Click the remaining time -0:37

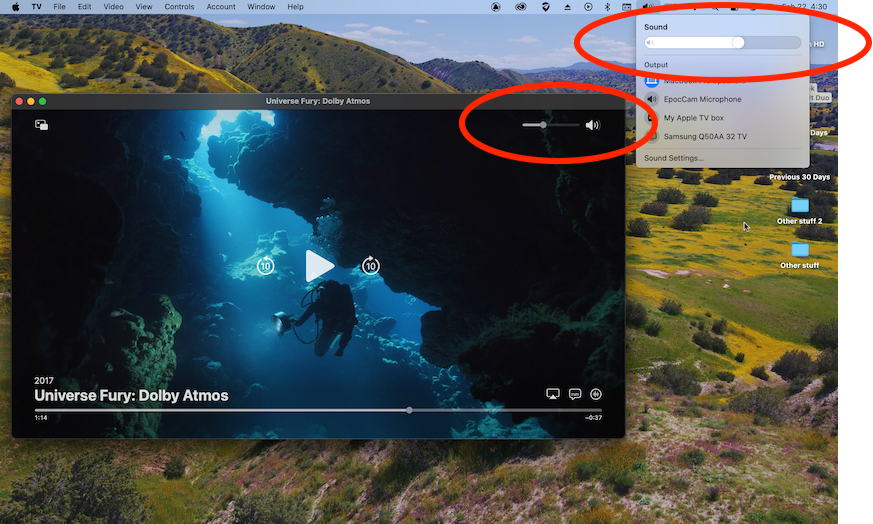(x=594, y=418)
